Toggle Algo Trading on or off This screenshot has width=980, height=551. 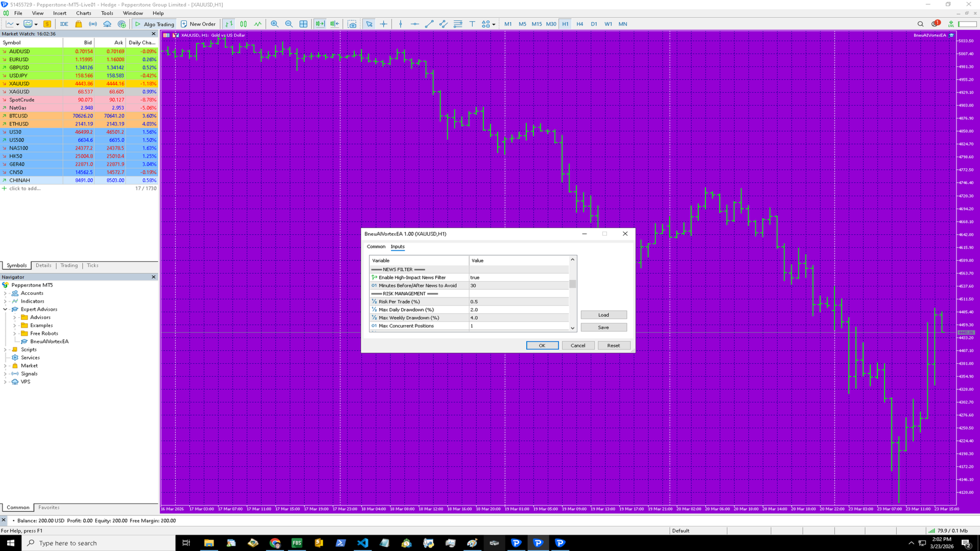click(x=154, y=24)
